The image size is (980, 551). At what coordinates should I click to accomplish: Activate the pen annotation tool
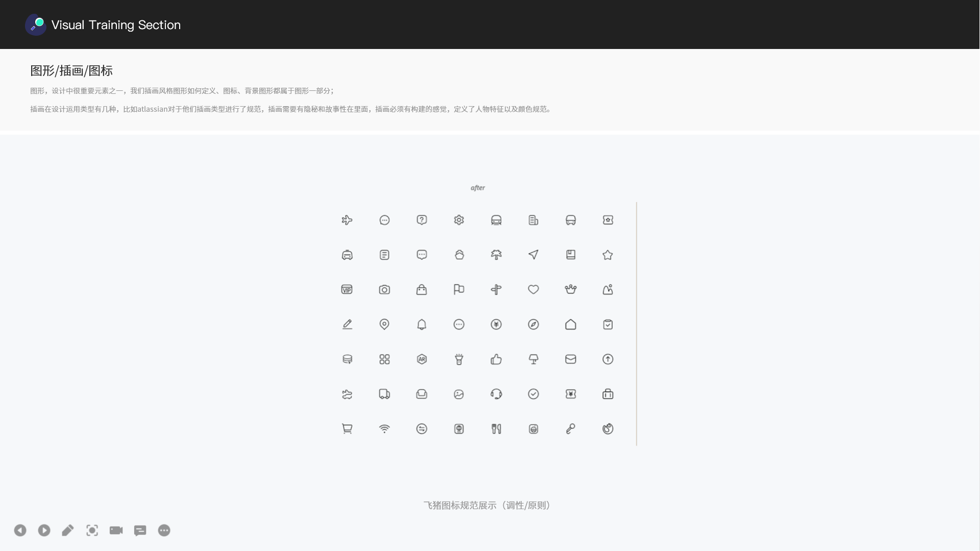pos(68,531)
